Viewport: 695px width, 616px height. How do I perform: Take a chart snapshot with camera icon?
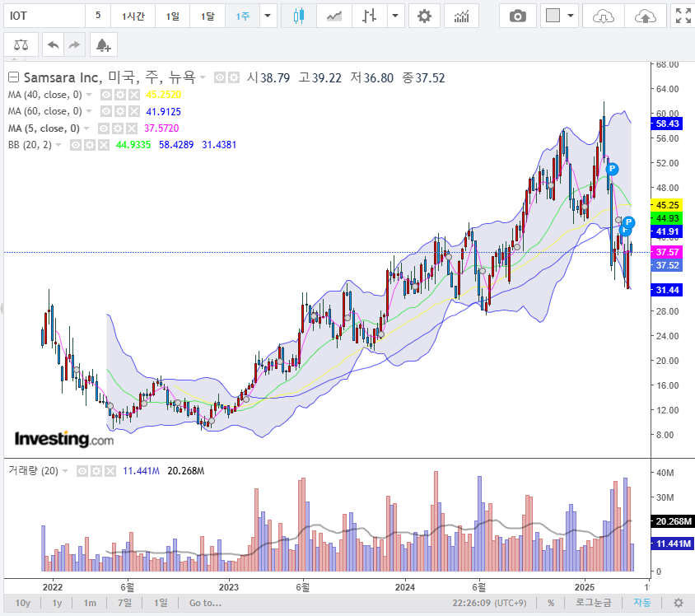[517, 16]
